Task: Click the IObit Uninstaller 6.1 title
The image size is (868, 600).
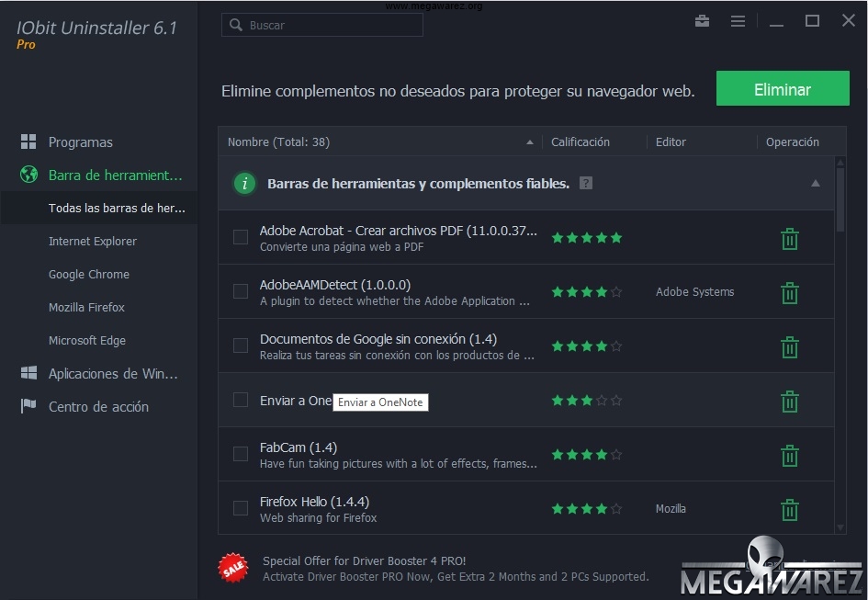Action: click(96, 28)
